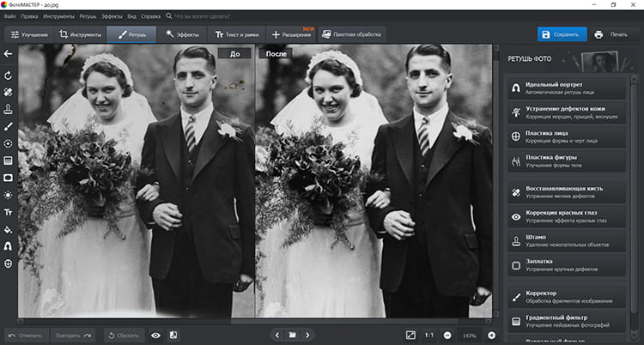The height and width of the screenshot is (345, 644).
Task: Choose the stamp icon in the sidebar toolbar
Action: click(8, 109)
